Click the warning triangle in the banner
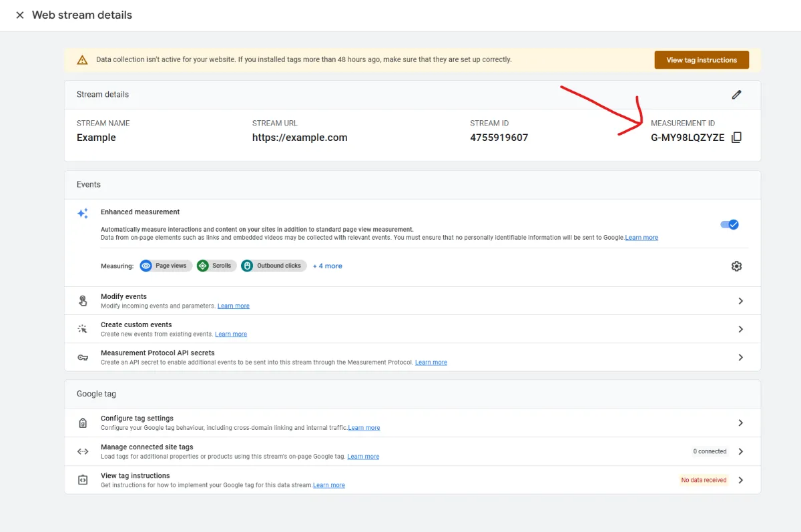801x532 pixels. (82, 59)
